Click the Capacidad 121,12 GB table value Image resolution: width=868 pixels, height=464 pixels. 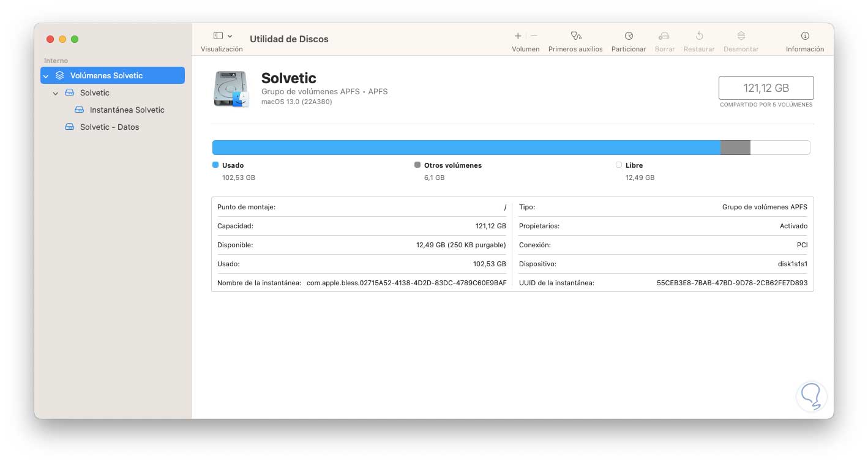click(x=491, y=226)
